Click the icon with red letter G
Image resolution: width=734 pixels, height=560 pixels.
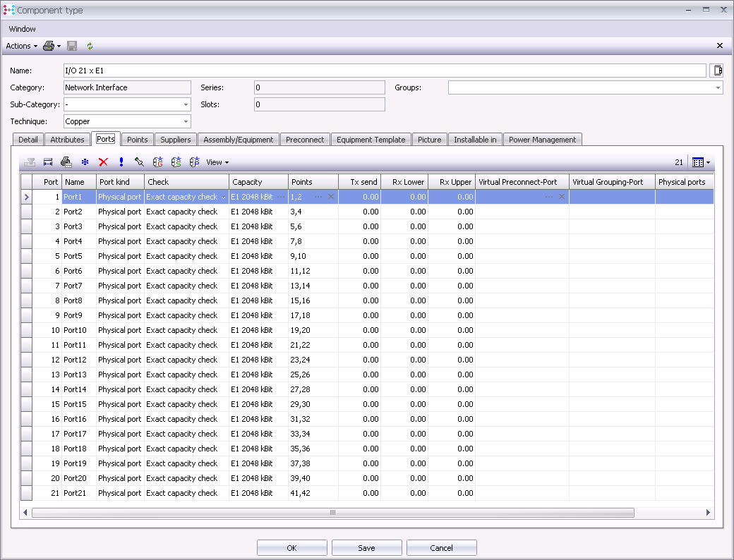click(x=158, y=162)
